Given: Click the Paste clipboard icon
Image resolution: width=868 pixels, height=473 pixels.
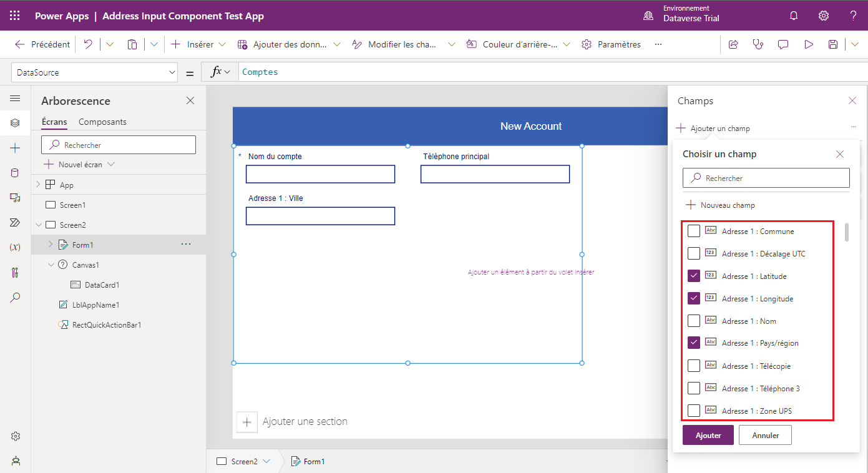Looking at the screenshot, I should click(x=132, y=44).
